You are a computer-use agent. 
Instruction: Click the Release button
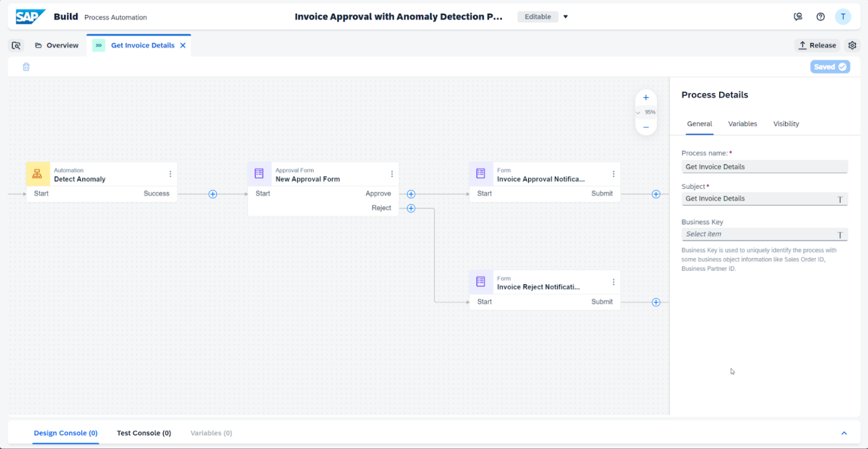pos(817,45)
